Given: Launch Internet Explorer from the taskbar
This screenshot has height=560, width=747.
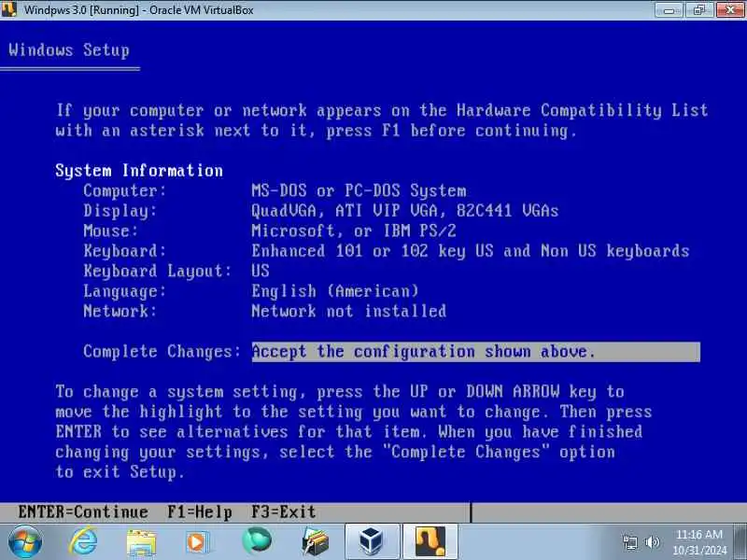Looking at the screenshot, I should [83, 542].
